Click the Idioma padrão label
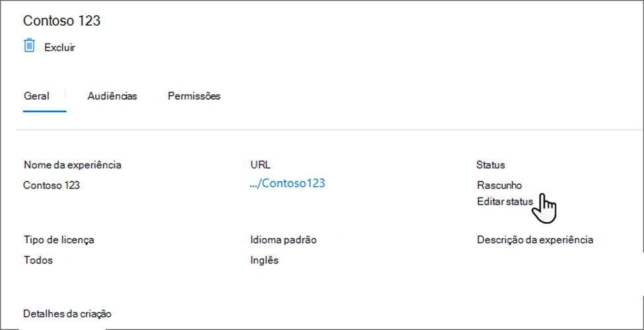The width and height of the screenshot is (644, 330). 283,240
